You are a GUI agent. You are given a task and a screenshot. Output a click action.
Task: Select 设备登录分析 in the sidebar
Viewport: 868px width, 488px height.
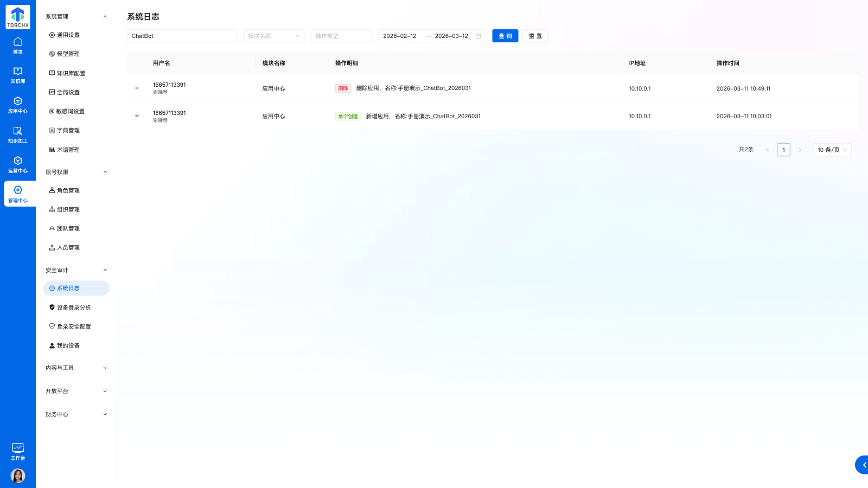pos(74,307)
